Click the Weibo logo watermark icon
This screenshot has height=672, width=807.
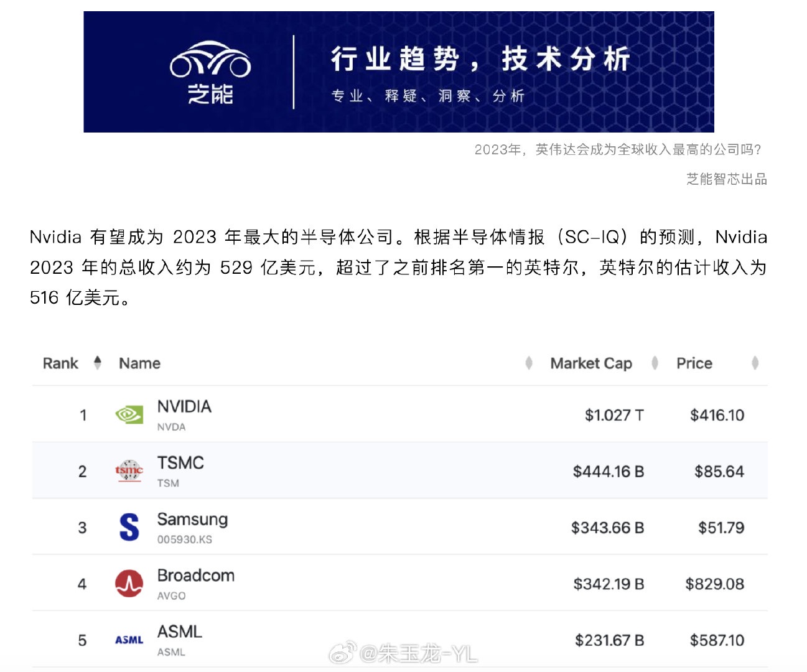click(342, 653)
